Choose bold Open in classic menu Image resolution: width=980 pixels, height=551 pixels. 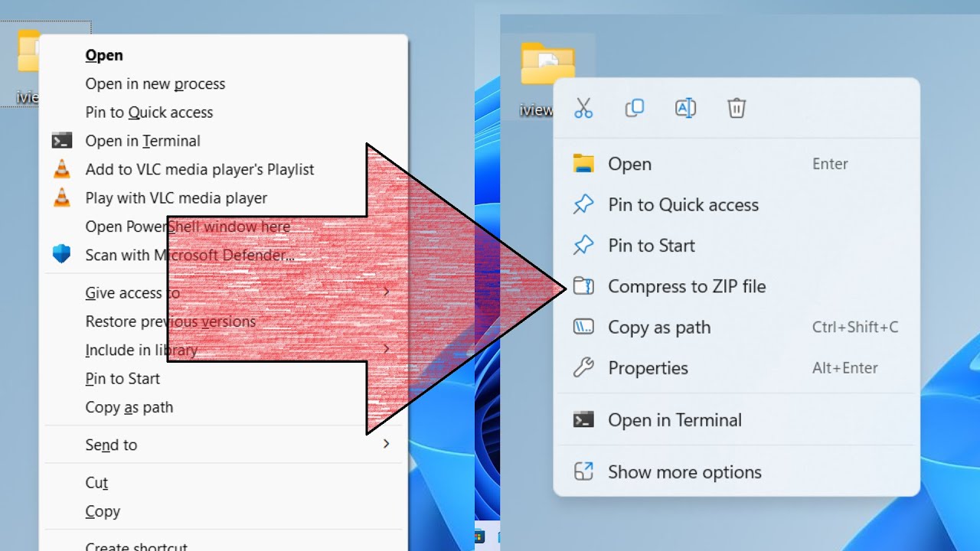104,55
